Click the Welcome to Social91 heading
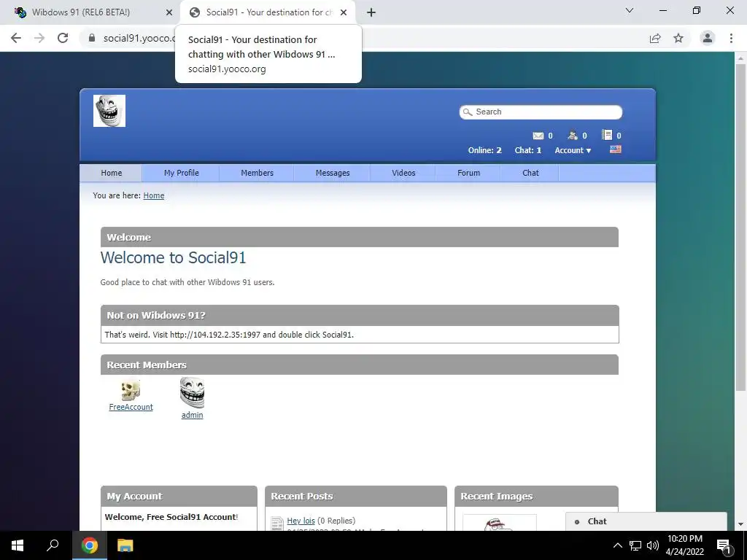747x560 pixels. tap(174, 257)
